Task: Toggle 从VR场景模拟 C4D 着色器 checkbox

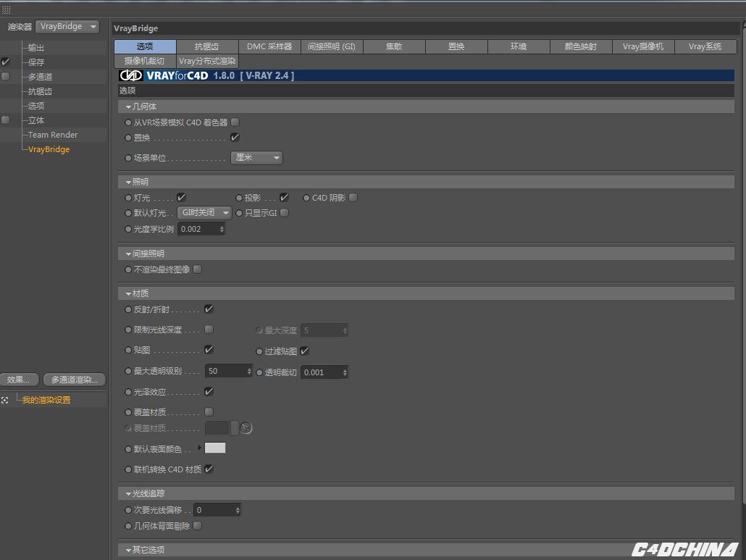Action: [x=235, y=122]
